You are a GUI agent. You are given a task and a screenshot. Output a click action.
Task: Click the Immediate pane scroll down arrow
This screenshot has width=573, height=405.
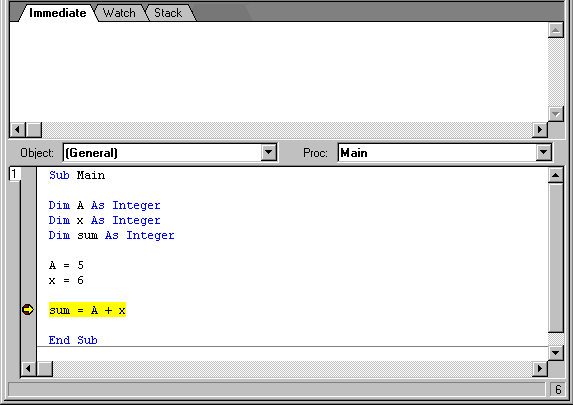(555, 114)
